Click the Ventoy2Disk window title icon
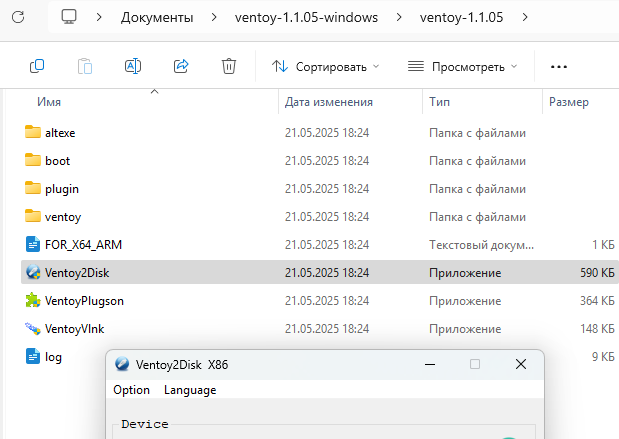 (122, 364)
